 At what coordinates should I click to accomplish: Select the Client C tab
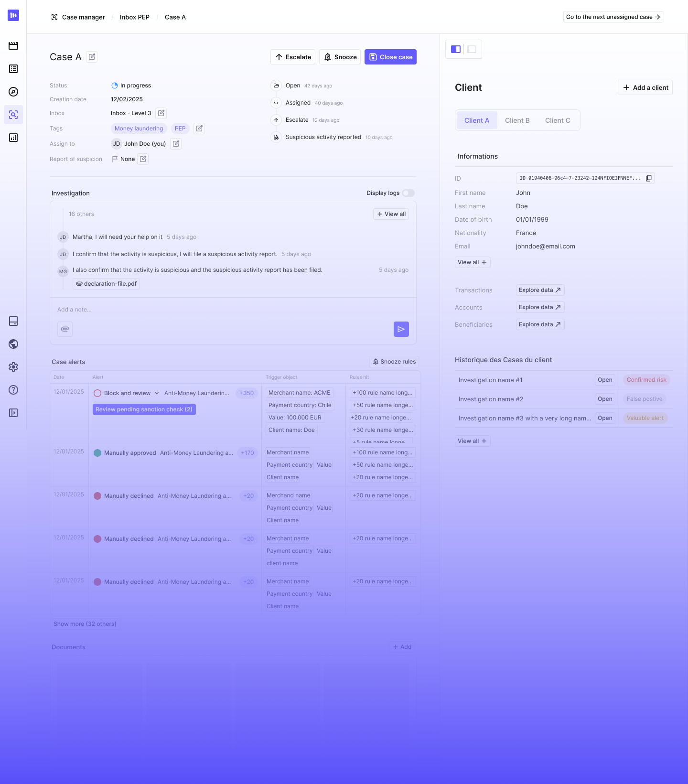[558, 120]
